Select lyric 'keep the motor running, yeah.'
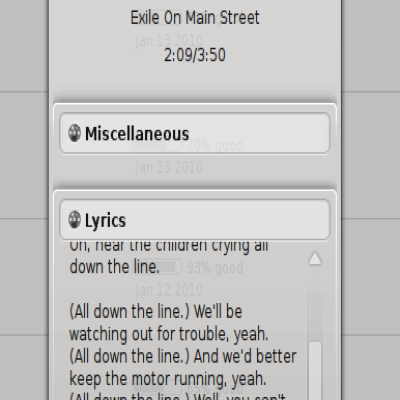The image size is (400, 400). (168, 379)
